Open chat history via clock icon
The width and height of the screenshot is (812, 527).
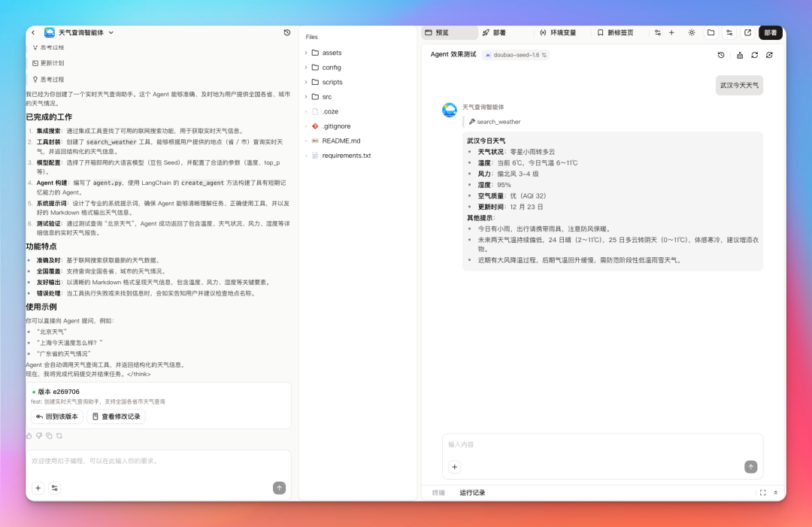286,32
